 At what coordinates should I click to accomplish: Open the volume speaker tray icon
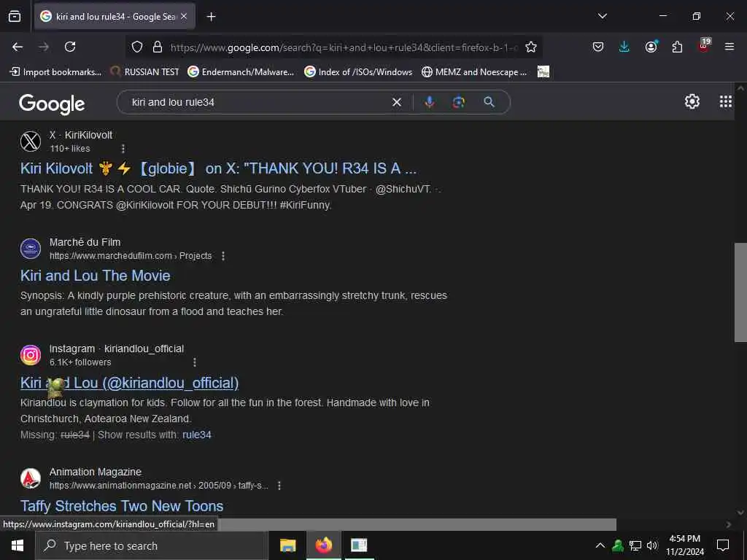pos(652,545)
